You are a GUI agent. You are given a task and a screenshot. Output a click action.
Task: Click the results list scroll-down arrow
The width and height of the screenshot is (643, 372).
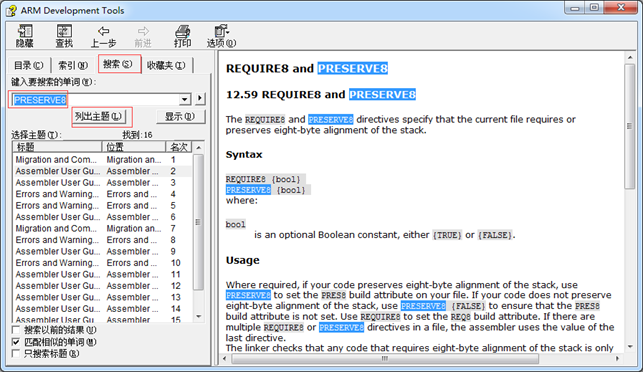point(199,316)
